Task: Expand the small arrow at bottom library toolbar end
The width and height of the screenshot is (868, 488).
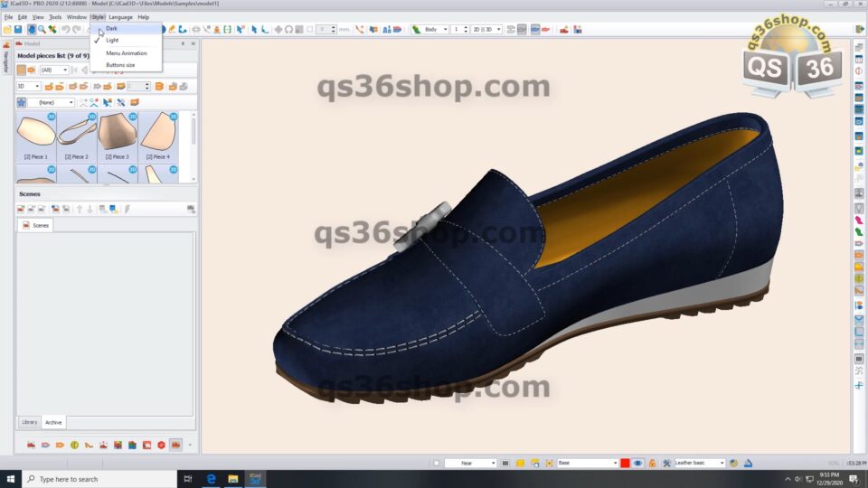Action: pos(190,445)
